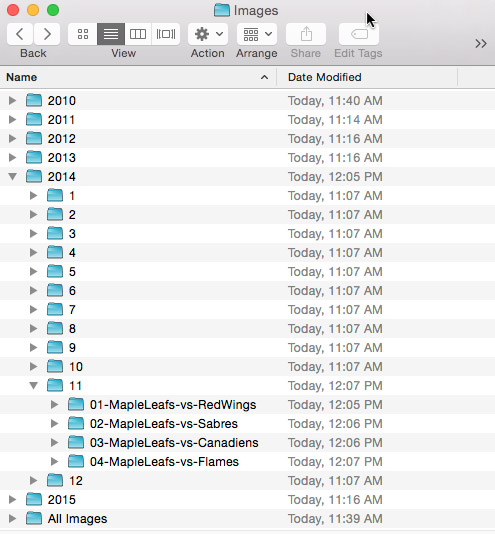The image size is (495, 534).
Task: Go forward with the forward arrow button
Action: [47, 34]
